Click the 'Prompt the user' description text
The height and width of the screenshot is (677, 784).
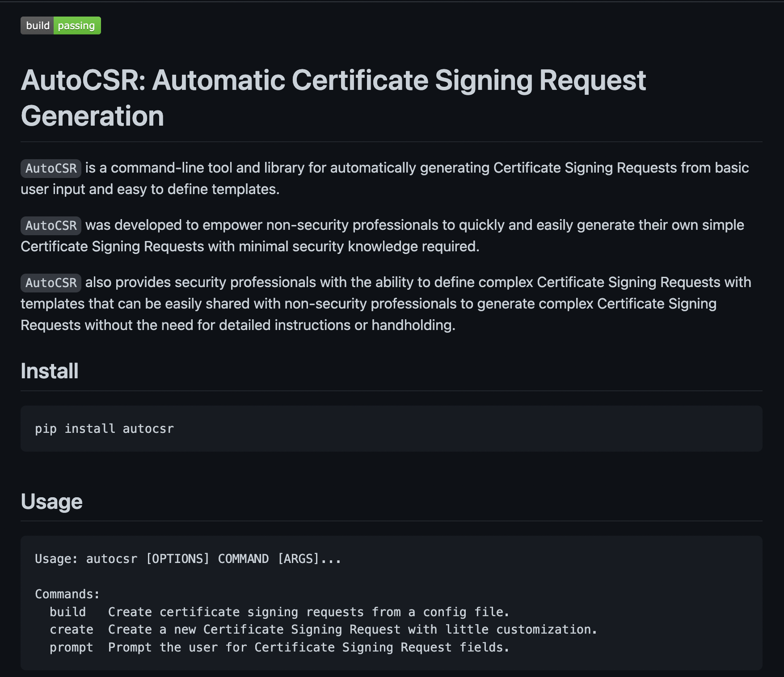click(309, 647)
